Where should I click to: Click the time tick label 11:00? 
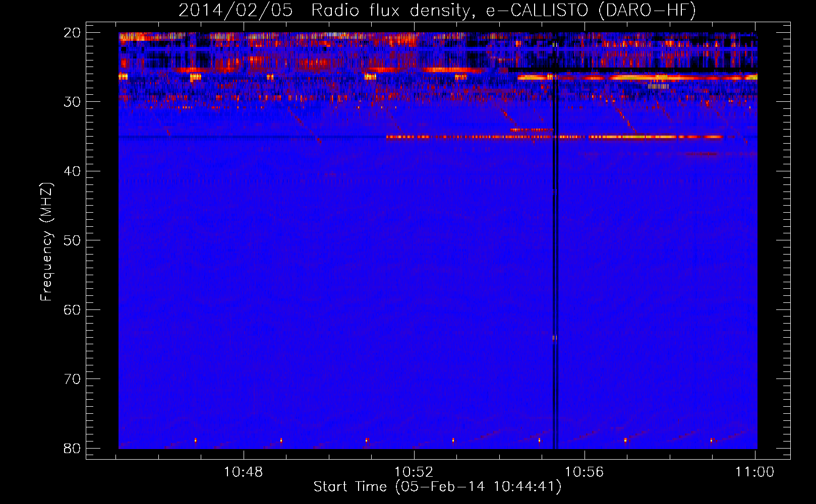pos(754,472)
